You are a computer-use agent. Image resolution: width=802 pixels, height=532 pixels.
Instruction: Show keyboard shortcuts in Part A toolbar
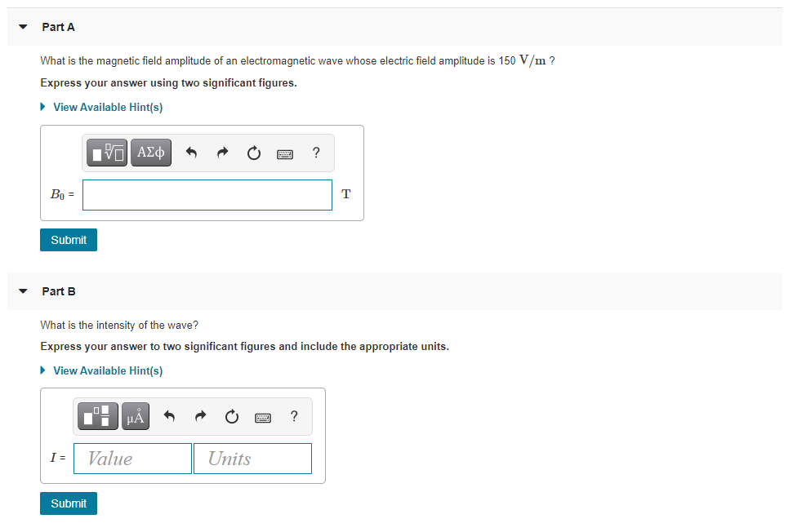point(285,154)
